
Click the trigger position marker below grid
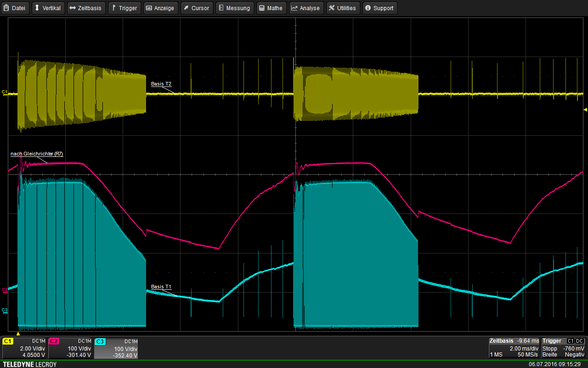point(18,333)
